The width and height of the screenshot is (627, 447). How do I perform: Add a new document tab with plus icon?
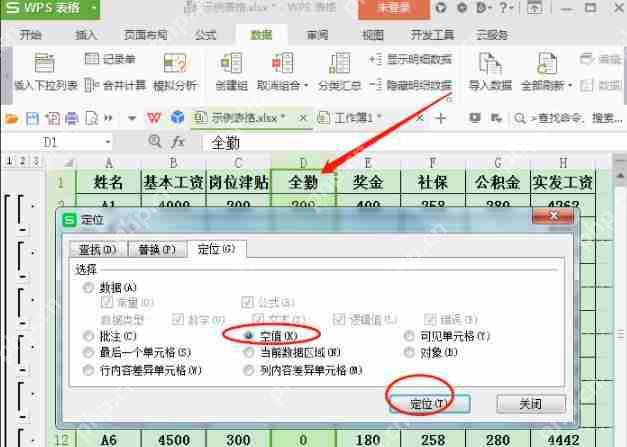point(441,118)
